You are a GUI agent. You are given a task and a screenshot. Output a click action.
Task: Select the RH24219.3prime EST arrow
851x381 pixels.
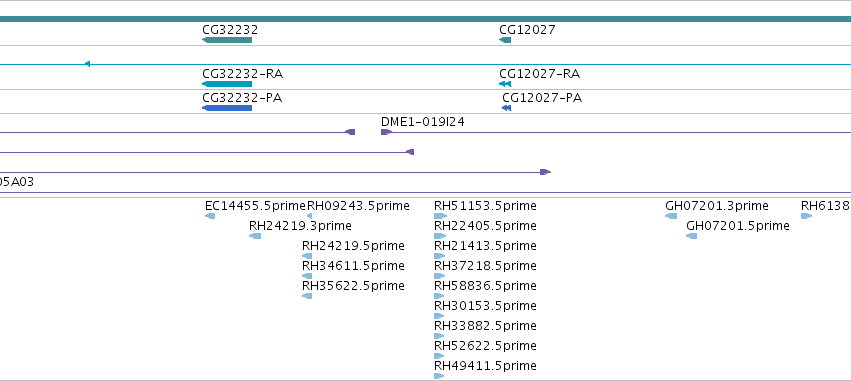point(255,236)
